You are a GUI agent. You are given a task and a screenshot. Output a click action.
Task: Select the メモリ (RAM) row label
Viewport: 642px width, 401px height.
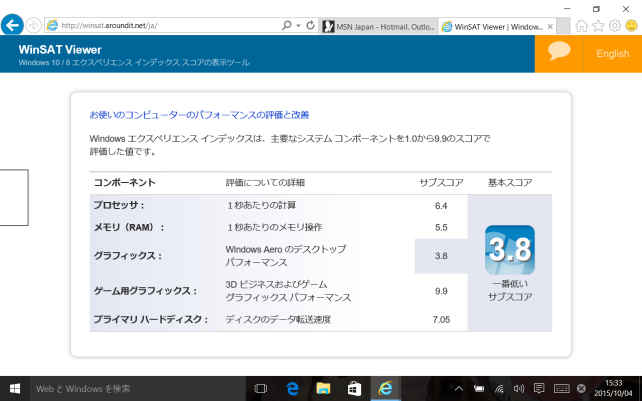click(x=129, y=227)
